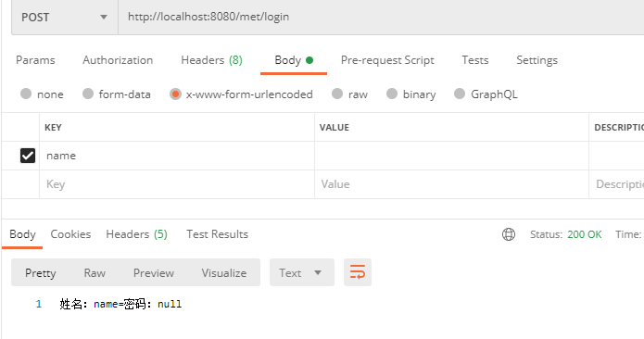Viewport: 644px width, 339px height.
Task: Switch to the Tests tab
Action: coord(475,60)
